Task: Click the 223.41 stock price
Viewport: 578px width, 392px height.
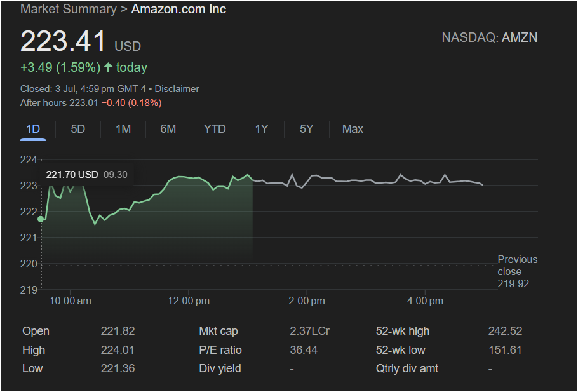Action: (x=63, y=41)
